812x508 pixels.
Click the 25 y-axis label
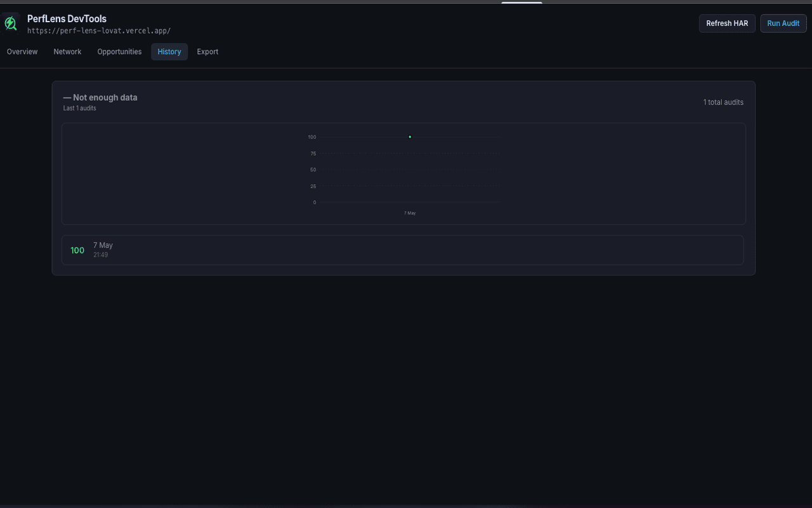(313, 186)
